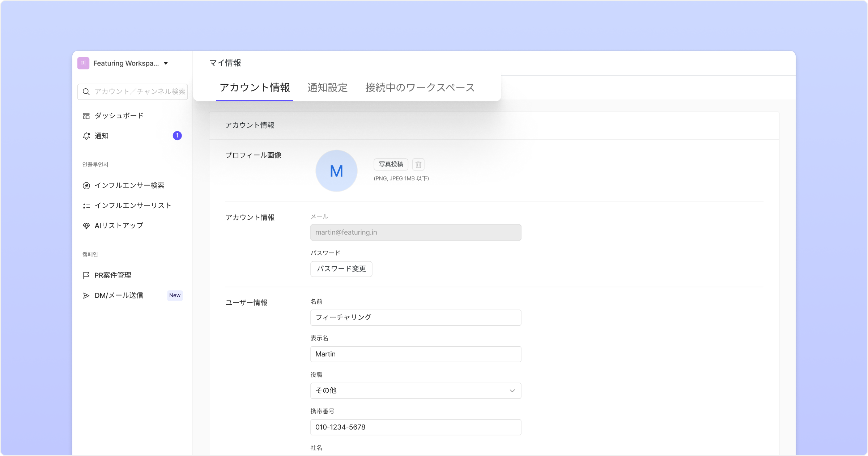Screen dimensions: 868x456
Task: Delete profile image with trash icon
Action: pos(418,165)
